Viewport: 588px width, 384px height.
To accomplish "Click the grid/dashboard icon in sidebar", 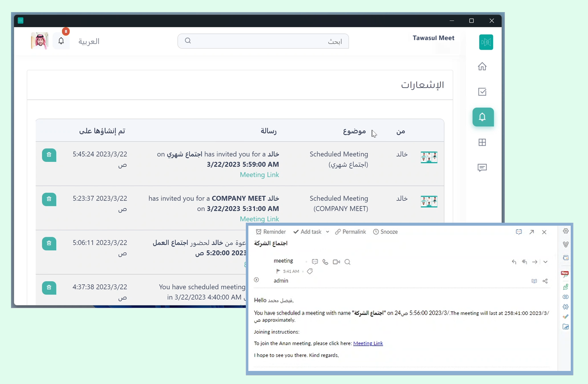I will (482, 142).
